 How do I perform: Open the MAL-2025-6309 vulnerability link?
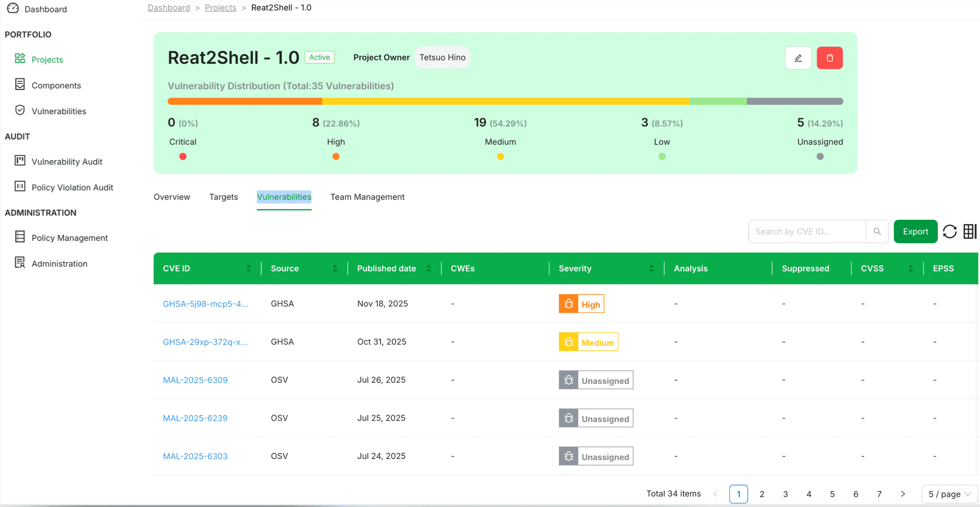pos(195,380)
